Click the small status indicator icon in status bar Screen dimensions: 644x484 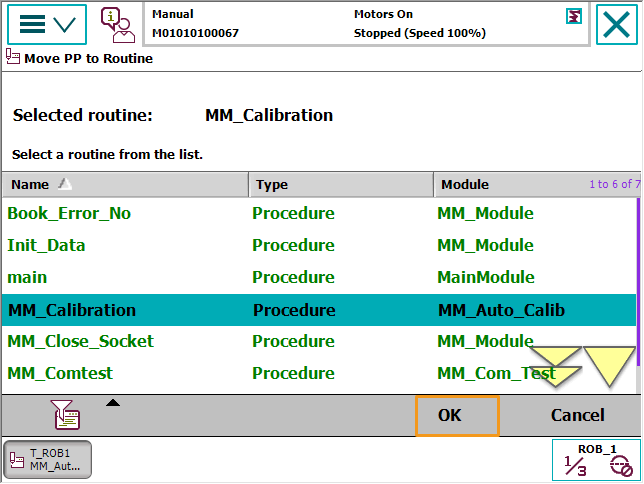tap(573, 16)
